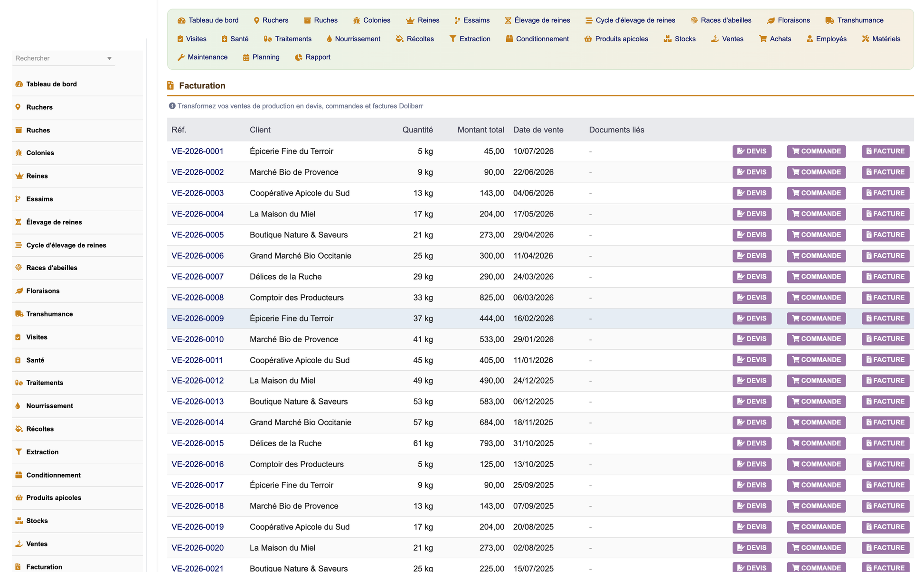924x572 pixels.
Task: Click the Reines crown icon in sidebar
Action: coord(19,176)
